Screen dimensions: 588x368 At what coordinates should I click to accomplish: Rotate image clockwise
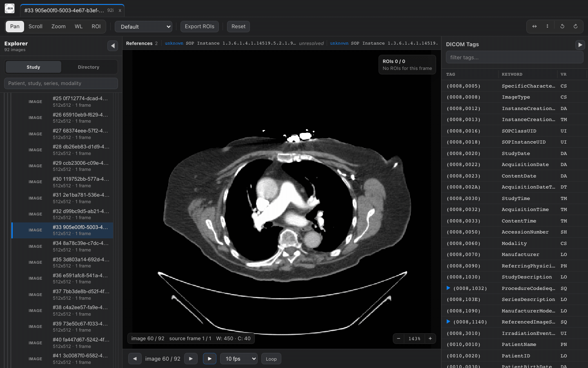coord(575,27)
